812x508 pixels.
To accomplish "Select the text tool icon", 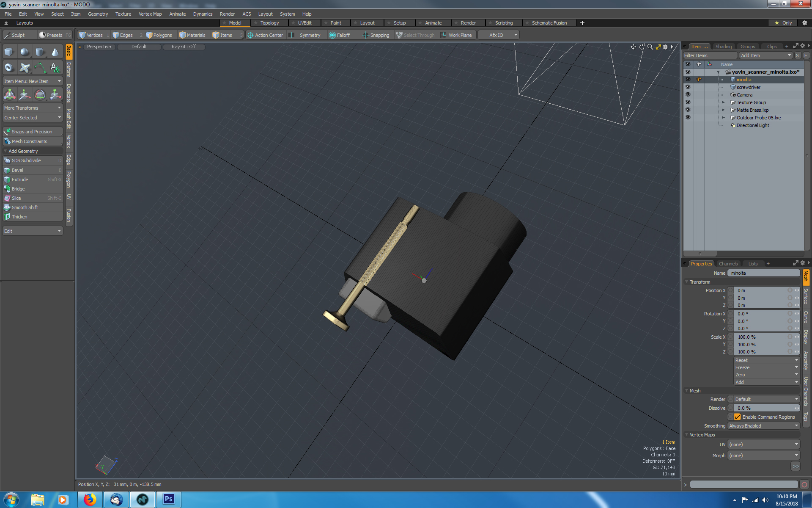I will point(55,67).
